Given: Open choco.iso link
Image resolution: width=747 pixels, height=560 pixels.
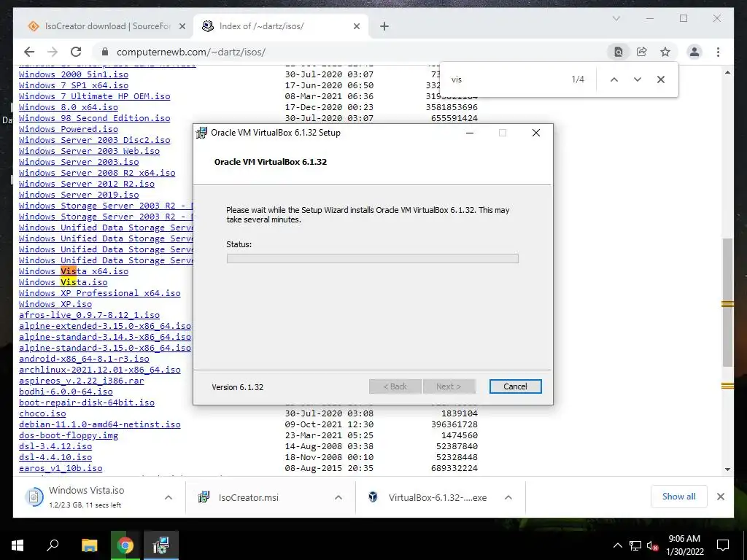Looking at the screenshot, I should click(x=42, y=413).
